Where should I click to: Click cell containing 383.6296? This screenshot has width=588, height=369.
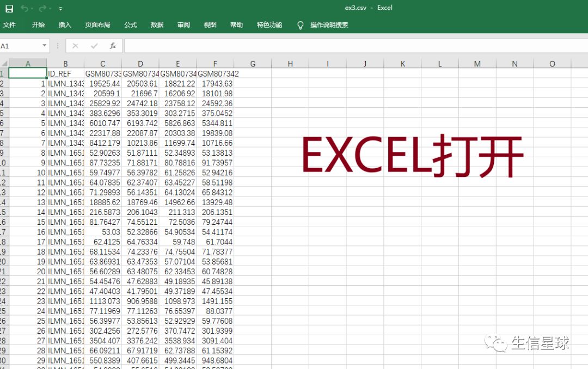(x=103, y=113)
